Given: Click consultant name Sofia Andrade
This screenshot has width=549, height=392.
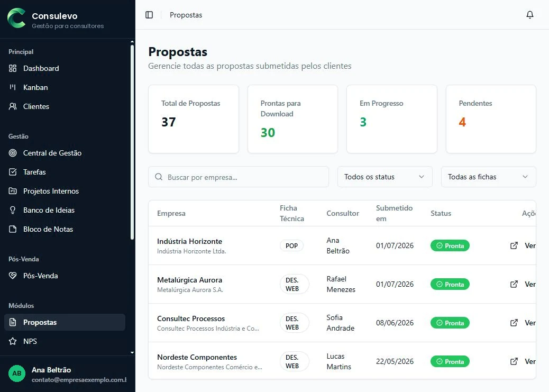Looking at the screenshot, I should 340,323.
